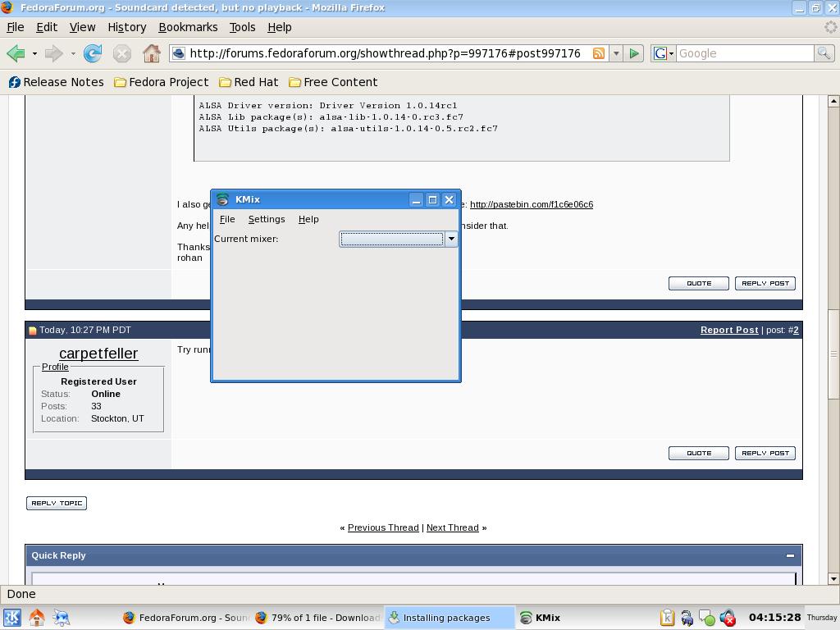Click inside the Quick Reply text area

pos(413,579)
